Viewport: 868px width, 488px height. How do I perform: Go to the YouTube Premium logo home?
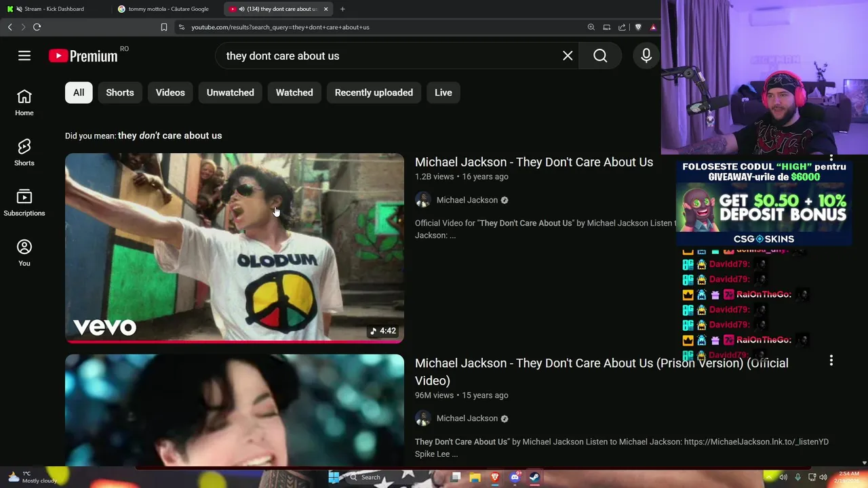point(83,56)
